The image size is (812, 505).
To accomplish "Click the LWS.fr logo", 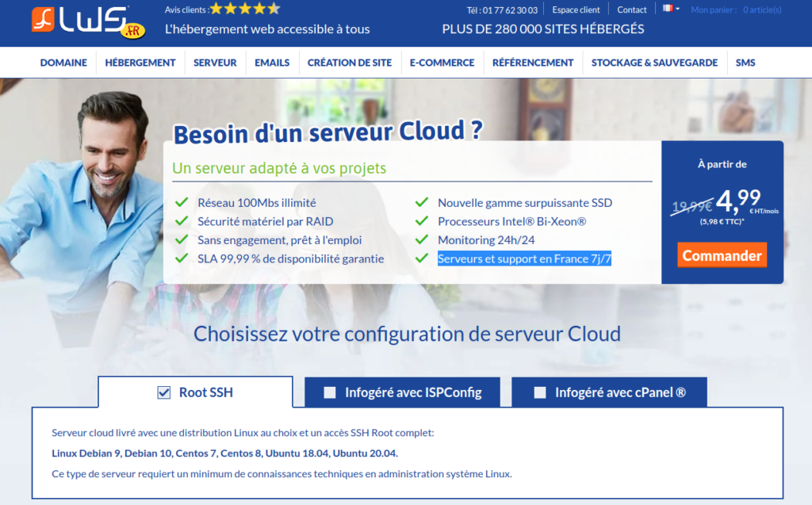I will [88, 22].
